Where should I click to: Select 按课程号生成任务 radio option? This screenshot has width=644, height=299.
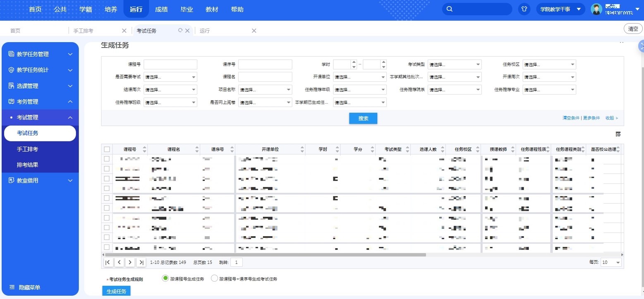165,278
